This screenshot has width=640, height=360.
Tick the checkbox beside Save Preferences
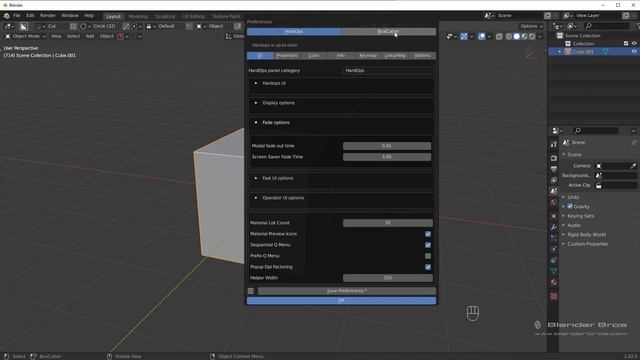251,291
